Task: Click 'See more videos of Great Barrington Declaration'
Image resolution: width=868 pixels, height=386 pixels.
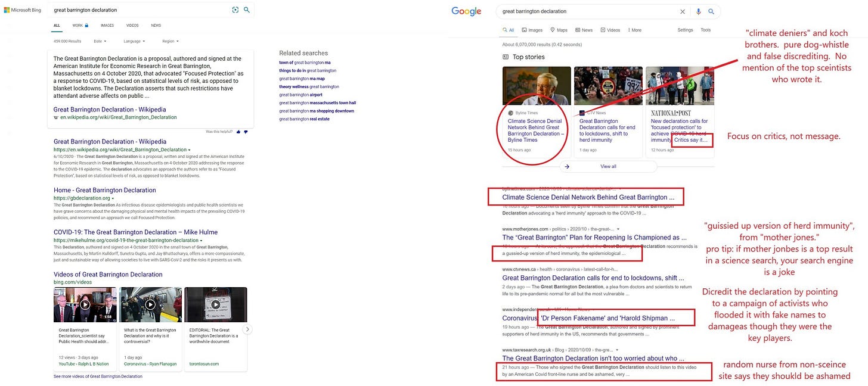Action: [98, 376]
